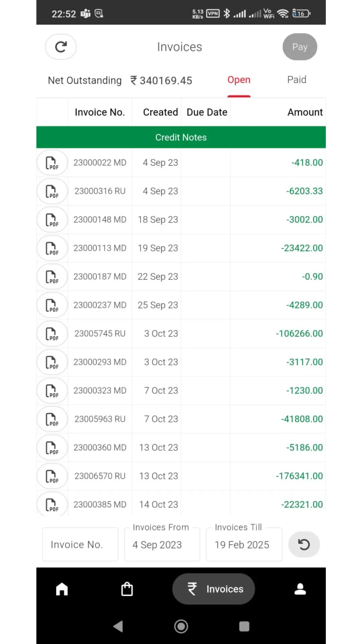Tap Android recent apps button
Screen dimensions: 362x644
[x=244, y=626]
